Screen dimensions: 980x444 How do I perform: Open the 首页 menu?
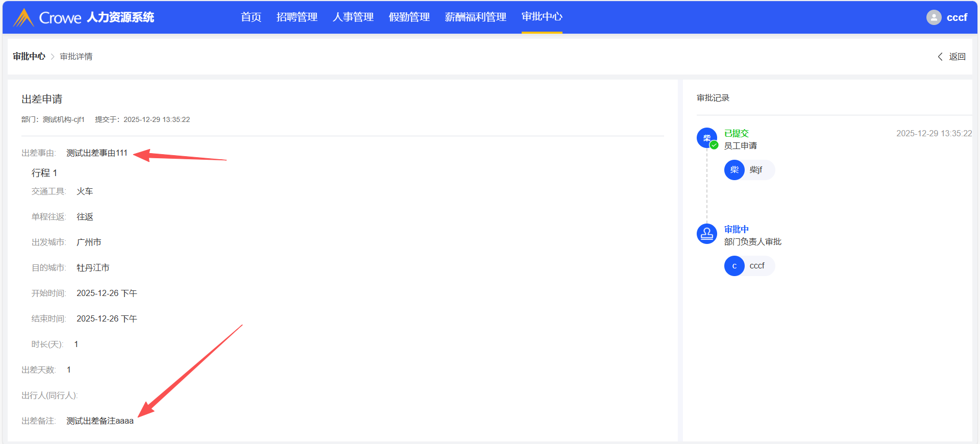tap(251, 17)
